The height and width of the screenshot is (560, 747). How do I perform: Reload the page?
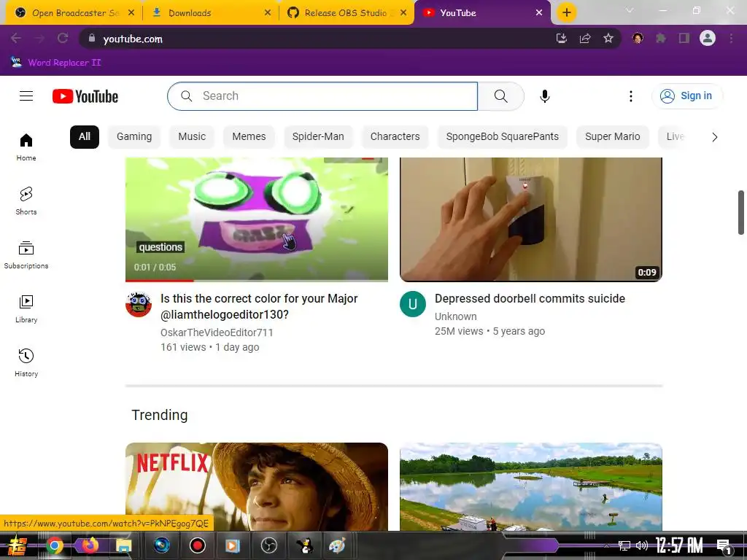tap(63, 38)
